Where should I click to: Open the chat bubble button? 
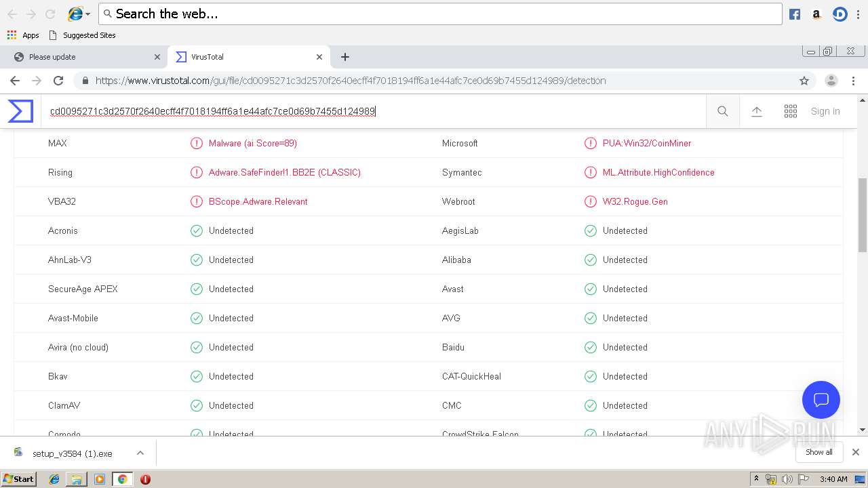tap(821, 399)
